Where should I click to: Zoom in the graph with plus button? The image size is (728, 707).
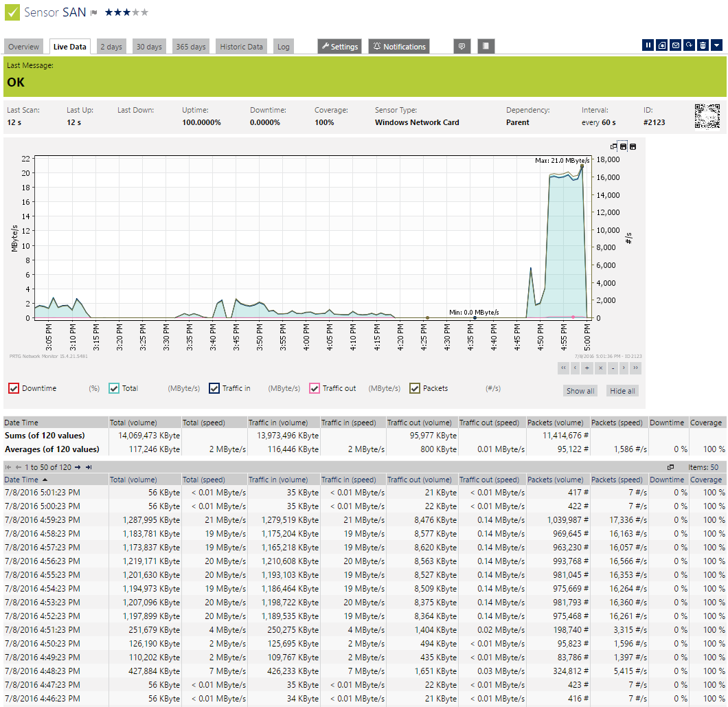click(x=587, y=368)
